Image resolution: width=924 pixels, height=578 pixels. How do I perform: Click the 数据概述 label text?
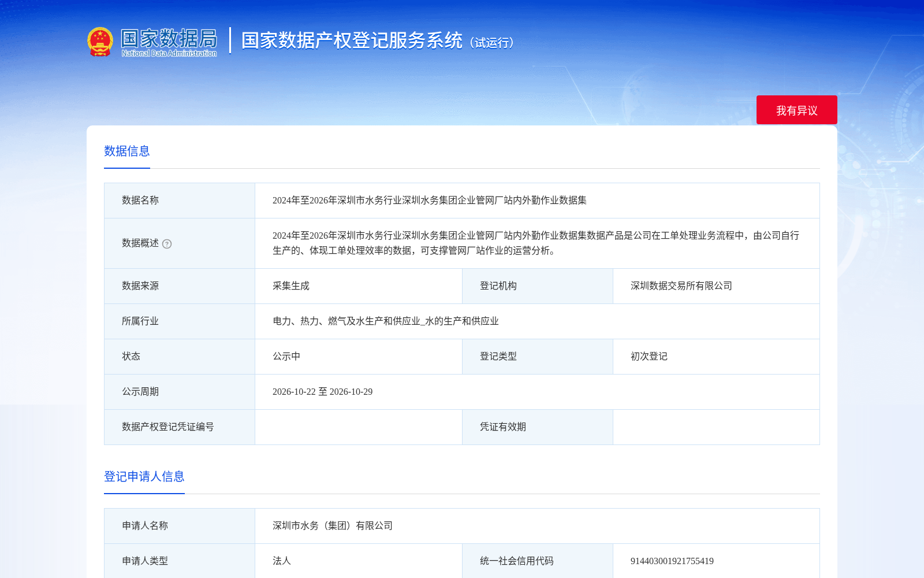[x=140, y=243]
